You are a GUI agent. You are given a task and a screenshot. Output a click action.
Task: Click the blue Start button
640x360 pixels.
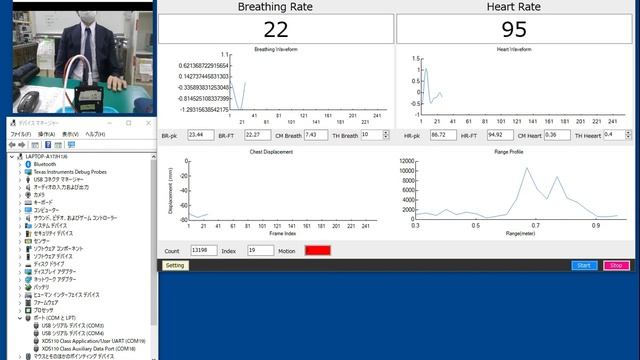[x=584, y=266]
